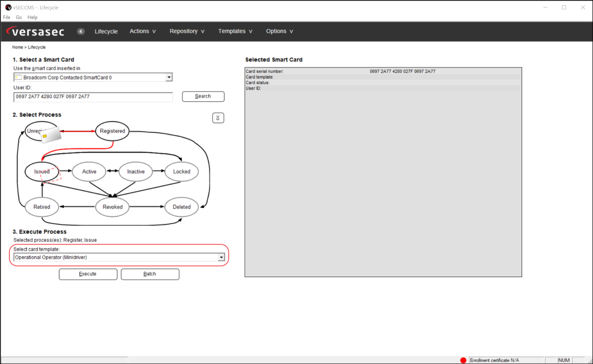Click the card serial number value
Viewport: 593px width, 364px height.
(402, 71)
